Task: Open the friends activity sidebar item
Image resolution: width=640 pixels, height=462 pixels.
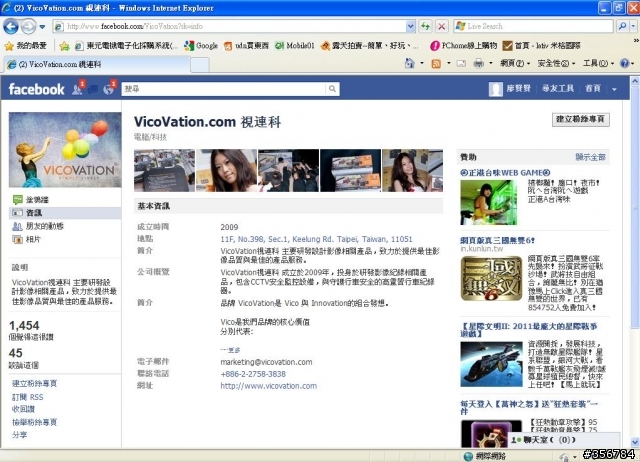Action: click(x=65, y=226)
